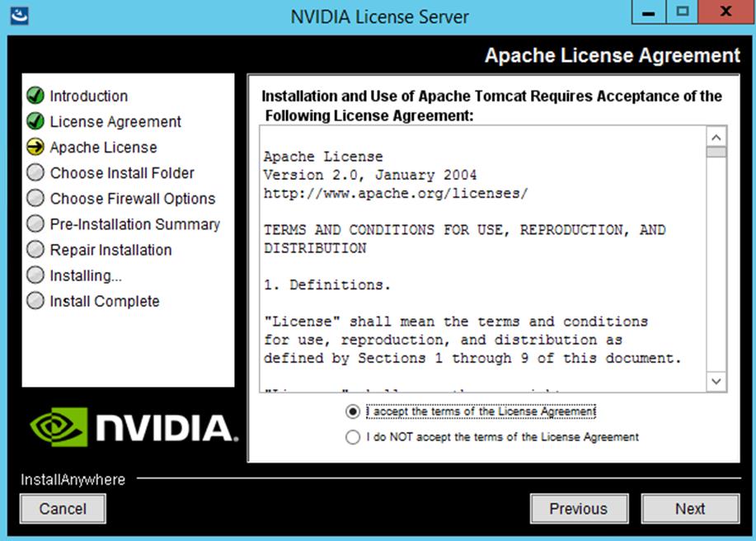Click the 'Apache License' step label
The height and width of the screenshot is (541, 756).
(104, 147)
